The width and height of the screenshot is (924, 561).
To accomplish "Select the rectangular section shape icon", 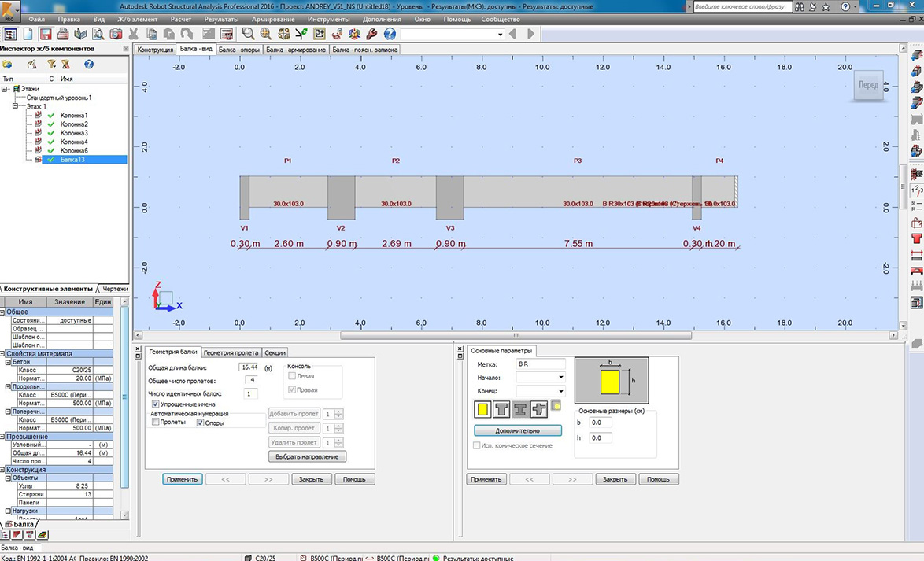I will tap(482, 408).
